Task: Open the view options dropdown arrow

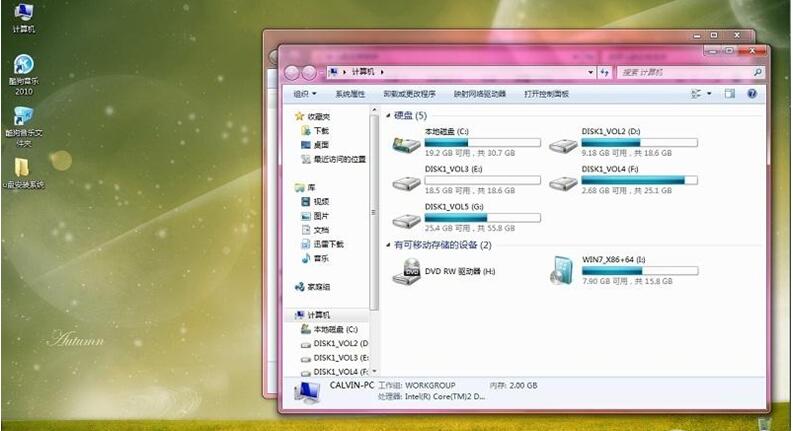Action: pos(709,94)
